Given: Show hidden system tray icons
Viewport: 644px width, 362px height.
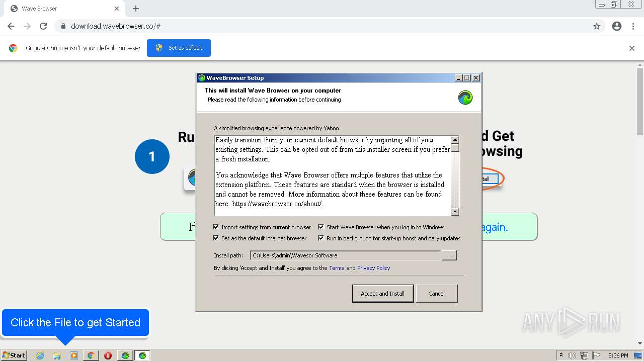Looking at the screenshot, I should [x=561, y=355].
